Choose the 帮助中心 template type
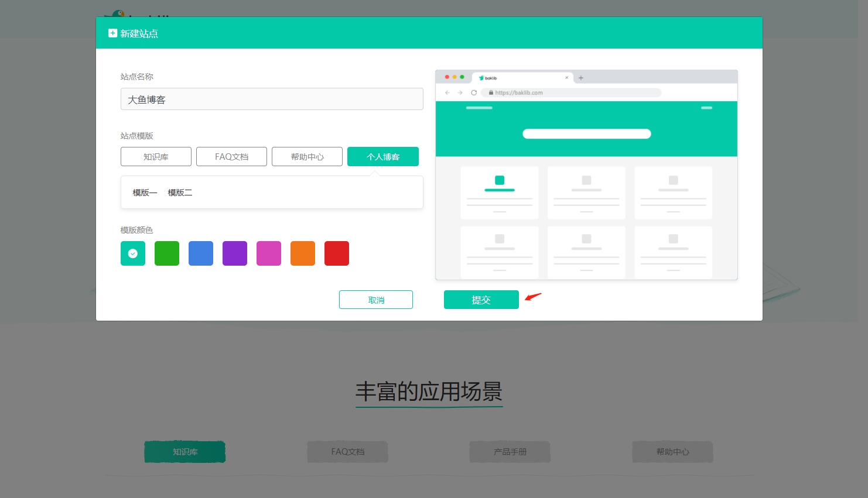The image size is (868, 498). 307,157
